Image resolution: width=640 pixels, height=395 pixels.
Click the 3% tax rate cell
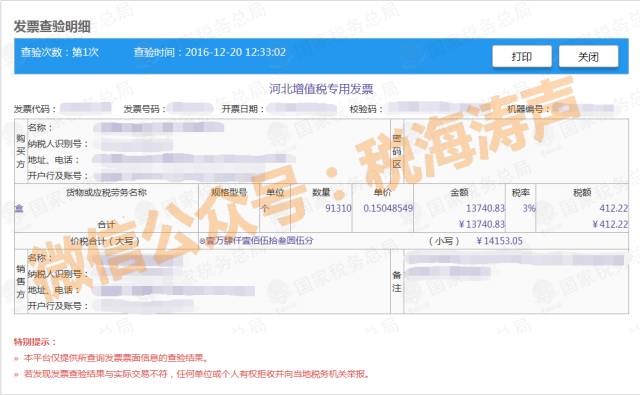pyautogui.click(x=529, y=208)
